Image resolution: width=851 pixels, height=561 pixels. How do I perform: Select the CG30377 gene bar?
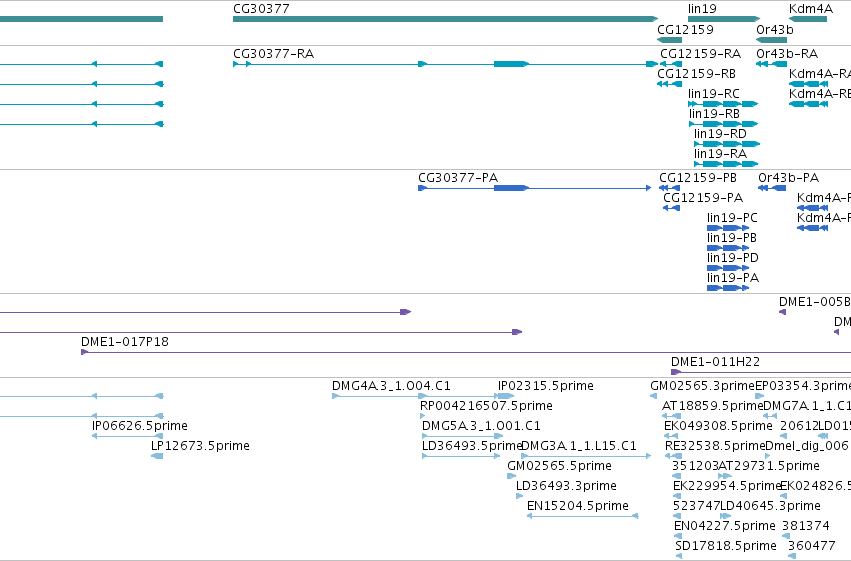(445, 19)
